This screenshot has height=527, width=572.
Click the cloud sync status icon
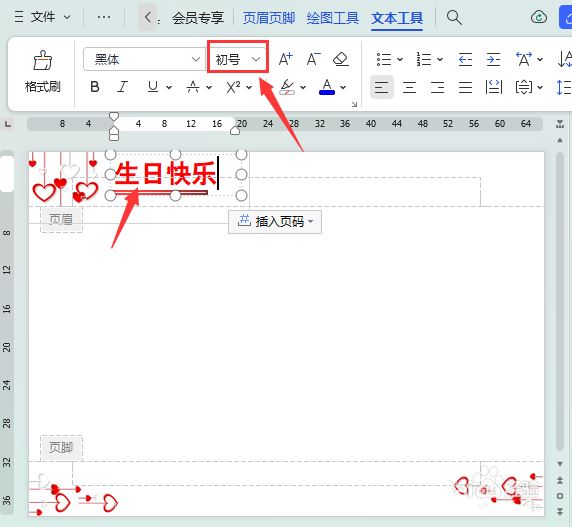[539, 17]
